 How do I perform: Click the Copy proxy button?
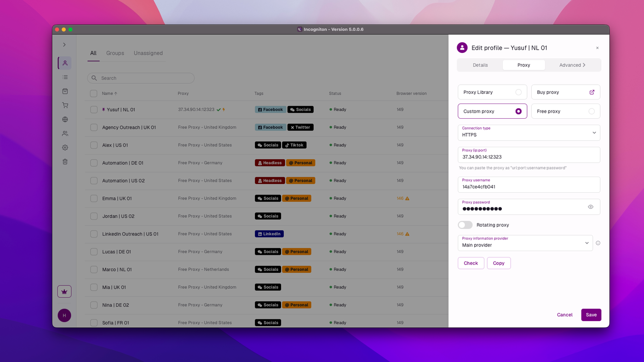point(499,263)
